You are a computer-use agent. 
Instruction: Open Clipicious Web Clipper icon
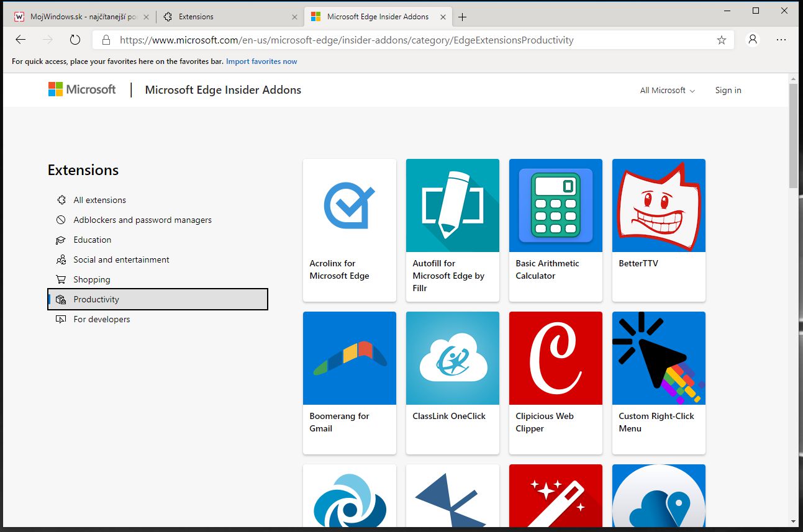pos(556,358)
